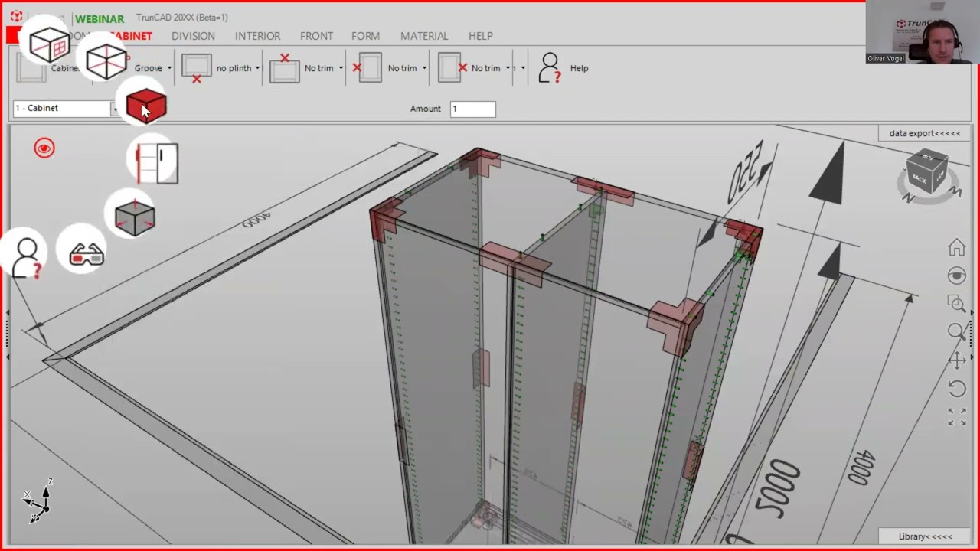Expand the data export panel
The width and height of the screenshot is (980, 551).
click(x=925, y=133)
